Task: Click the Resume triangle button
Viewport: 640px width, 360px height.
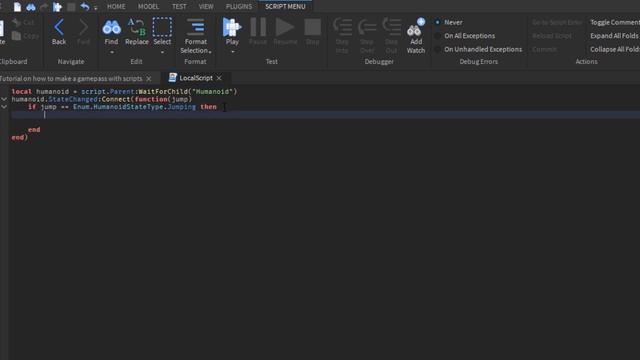Action: pos(285,27)
